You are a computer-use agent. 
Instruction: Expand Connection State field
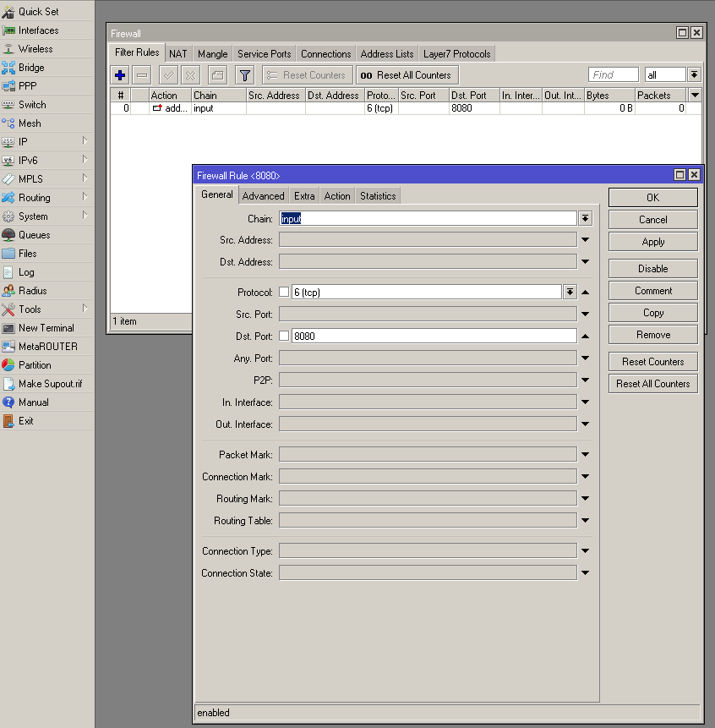click(x=586, y=572)
